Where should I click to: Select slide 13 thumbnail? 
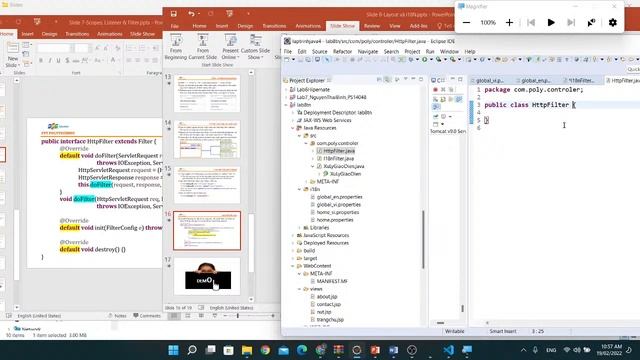tap(207, 93)
